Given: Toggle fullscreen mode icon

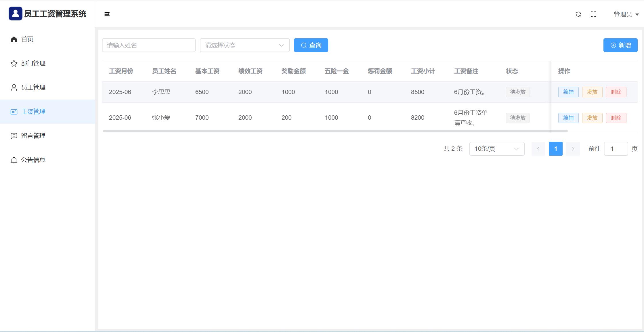Looking at the screenshot, I should point(593,14).
